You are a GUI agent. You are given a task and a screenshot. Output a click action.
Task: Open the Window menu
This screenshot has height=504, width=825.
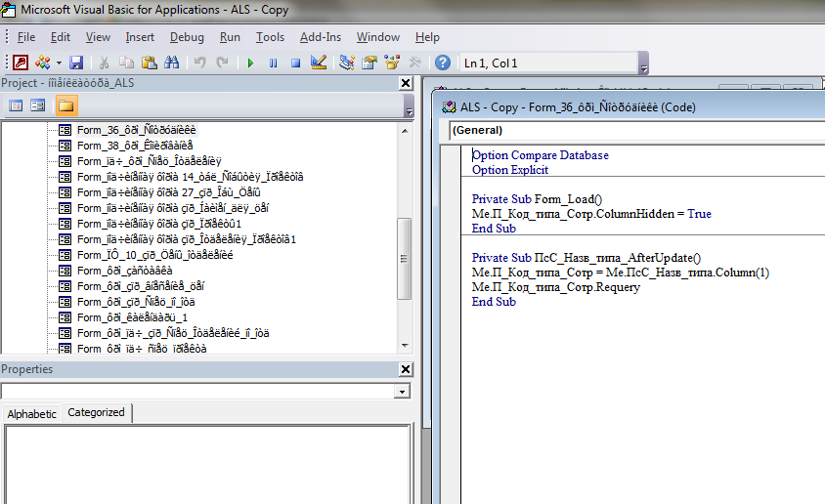click(x=377, y=37)
